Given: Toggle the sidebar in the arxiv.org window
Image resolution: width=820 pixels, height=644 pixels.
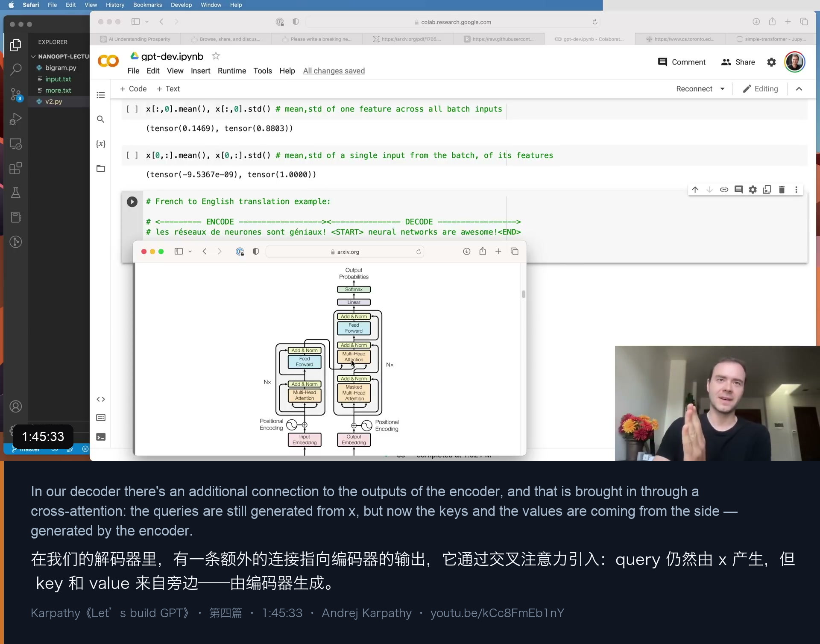Looking at the screenshot, I should [179, 252].
